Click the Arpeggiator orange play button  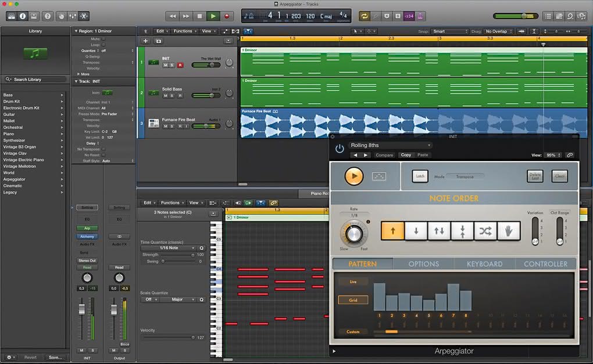[x=354, y=176]
